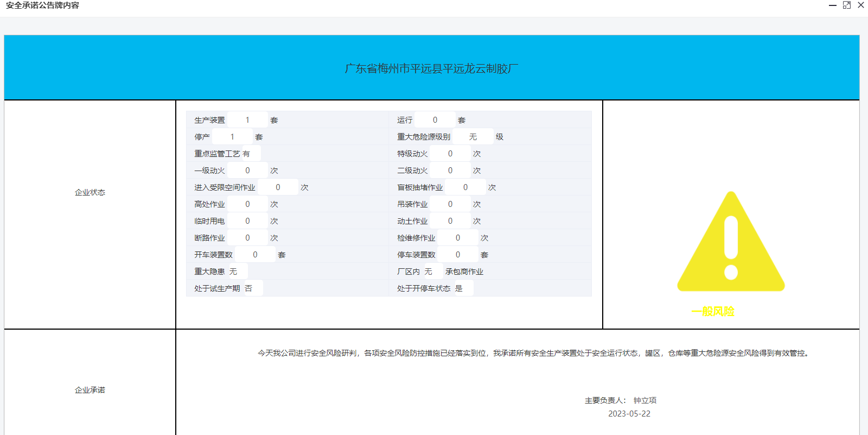
Task: Click the company name header title
Action: point(431,69)
